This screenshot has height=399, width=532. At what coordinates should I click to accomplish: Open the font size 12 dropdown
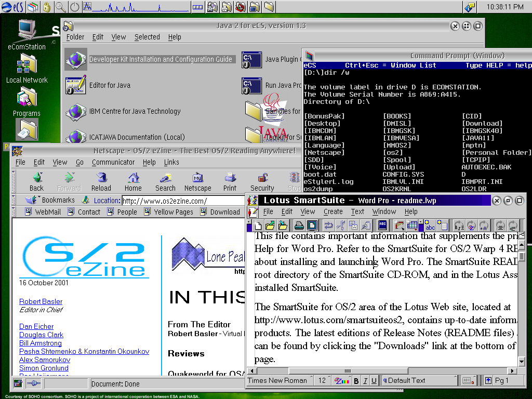[323, 380]
